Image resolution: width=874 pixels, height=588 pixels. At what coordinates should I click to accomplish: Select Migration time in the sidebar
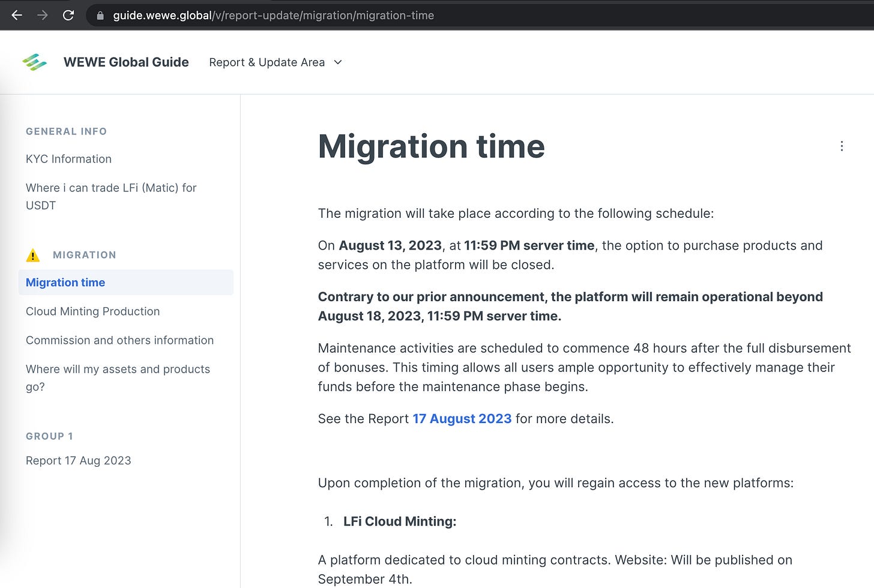pyautogui.click(x=126, y=283)
